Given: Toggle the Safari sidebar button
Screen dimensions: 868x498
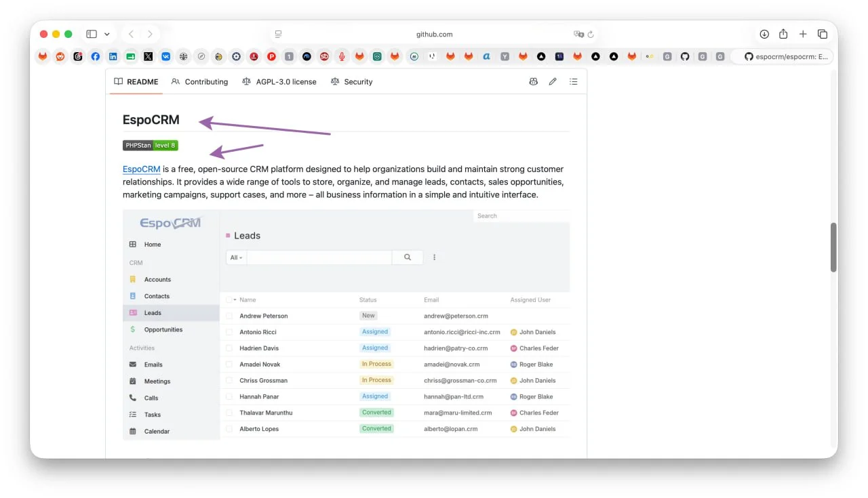Looking at the screenshot, I should tap(92, 34).
